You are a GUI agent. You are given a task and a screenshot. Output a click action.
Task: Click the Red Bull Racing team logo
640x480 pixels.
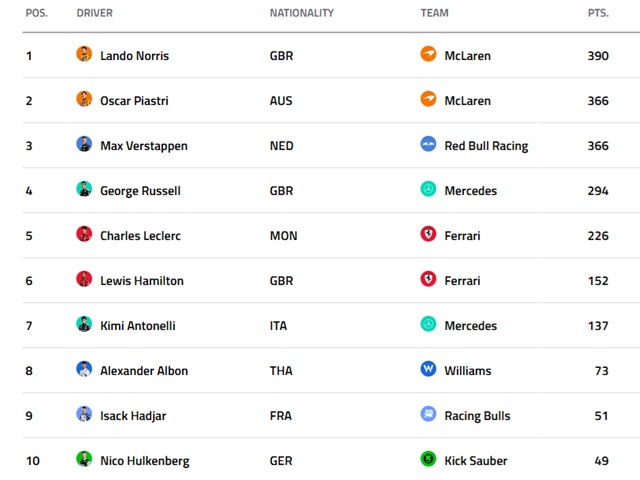(428, 144)
